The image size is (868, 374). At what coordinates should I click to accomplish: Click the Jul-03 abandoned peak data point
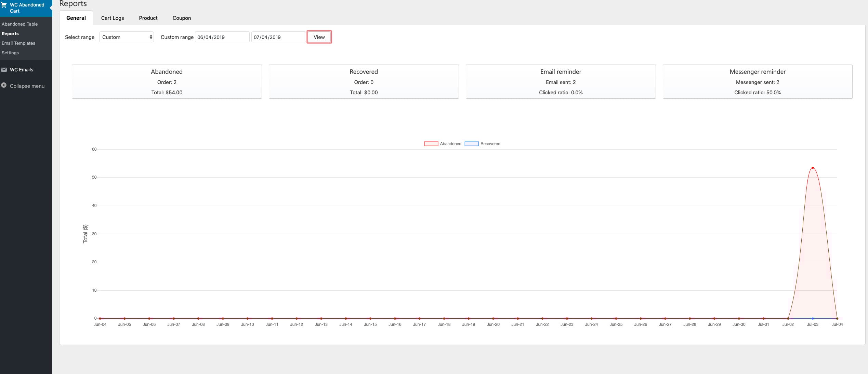[813, 168]
